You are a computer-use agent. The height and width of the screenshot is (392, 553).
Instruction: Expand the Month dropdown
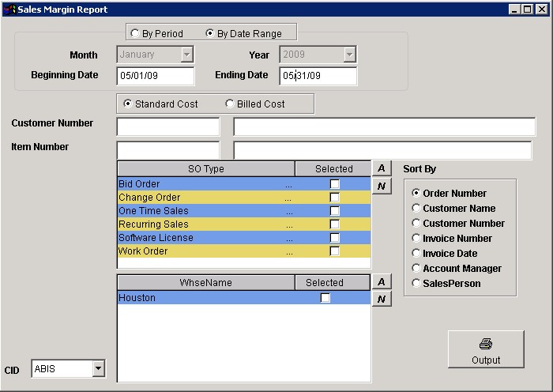[186, 55]
